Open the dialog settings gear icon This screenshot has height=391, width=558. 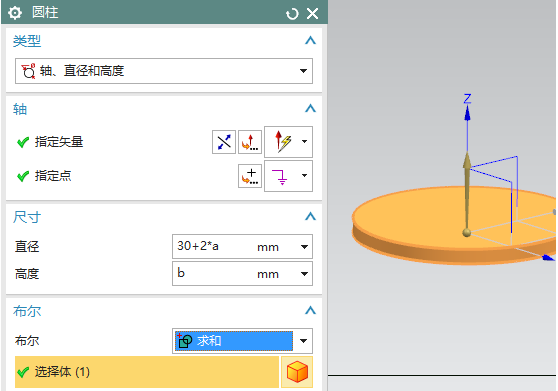pos(15,13)
